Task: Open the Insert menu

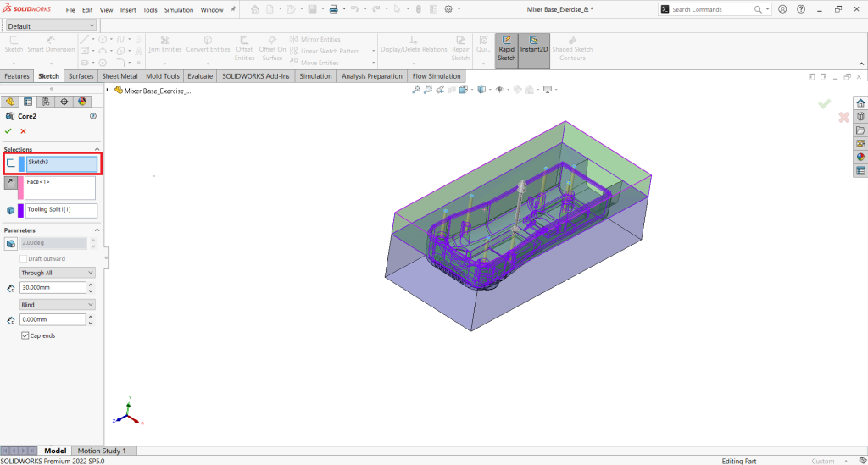Action: point(128,10)
